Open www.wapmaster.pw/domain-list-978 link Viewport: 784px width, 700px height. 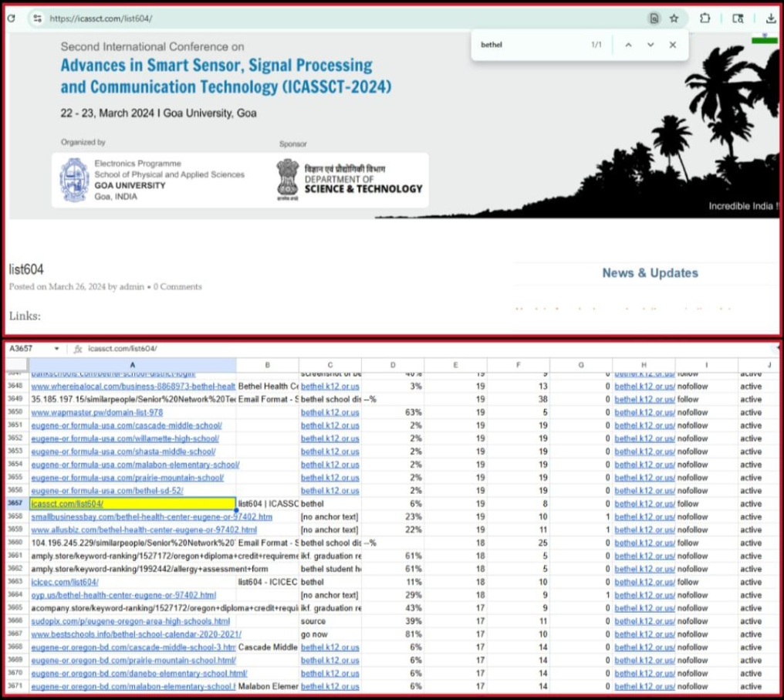(x=97, y=412)
